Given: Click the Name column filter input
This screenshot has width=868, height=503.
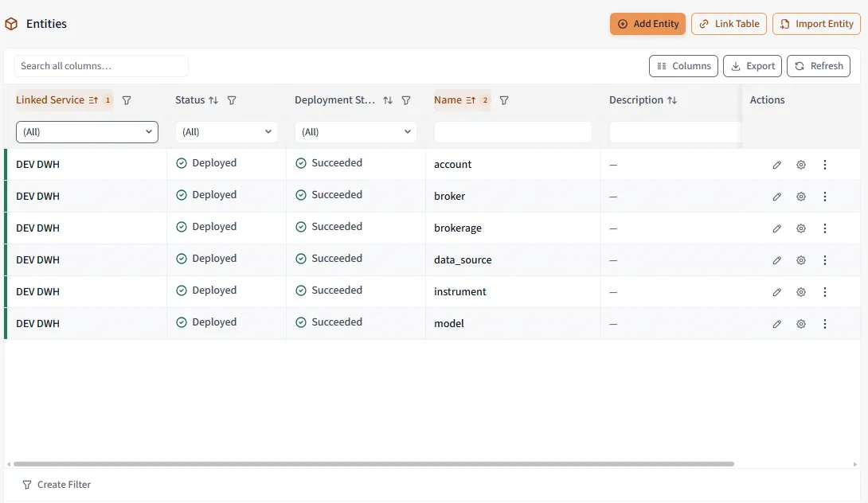Looking at the screenshot, I should (x=513, y=131).
